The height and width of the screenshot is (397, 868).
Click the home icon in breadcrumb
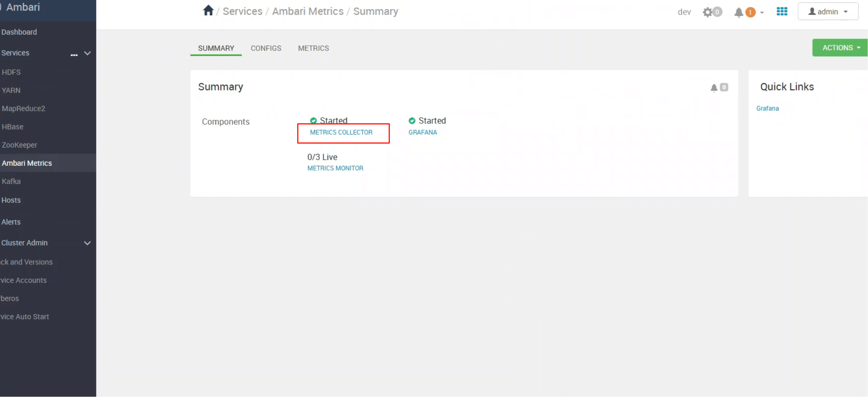click(x=208, y=11)
